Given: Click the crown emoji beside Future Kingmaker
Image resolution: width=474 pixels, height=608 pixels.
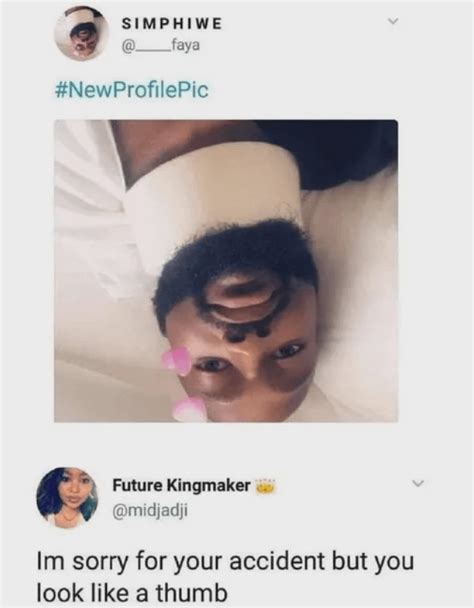Looking at the screenshot, I should (265, 486).
